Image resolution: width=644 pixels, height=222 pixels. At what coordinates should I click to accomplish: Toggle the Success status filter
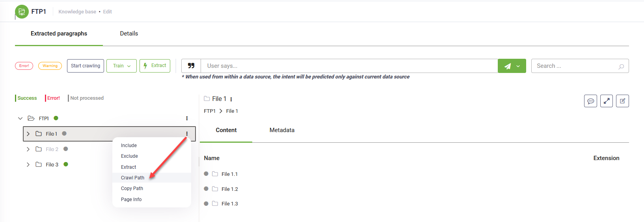pos(27,98)
